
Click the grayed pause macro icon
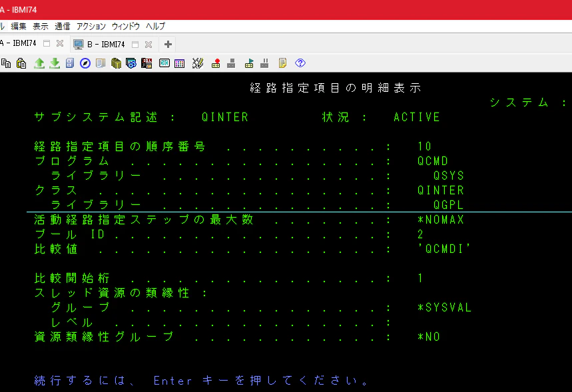tap(264, 63)
